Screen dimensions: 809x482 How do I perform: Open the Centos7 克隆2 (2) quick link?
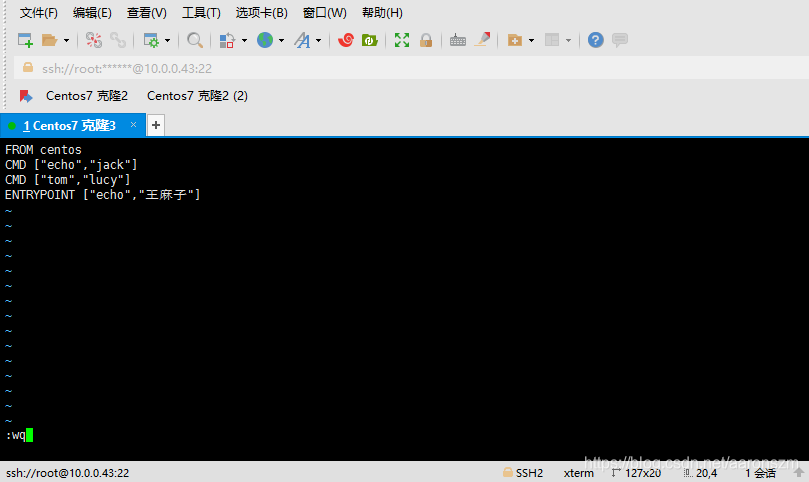(x=197, y=96)
